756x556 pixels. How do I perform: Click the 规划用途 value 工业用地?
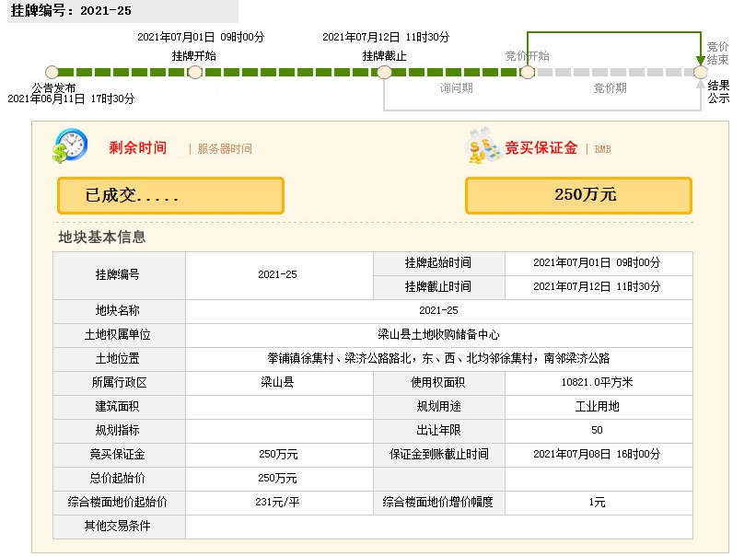click(x=597, y=407)
